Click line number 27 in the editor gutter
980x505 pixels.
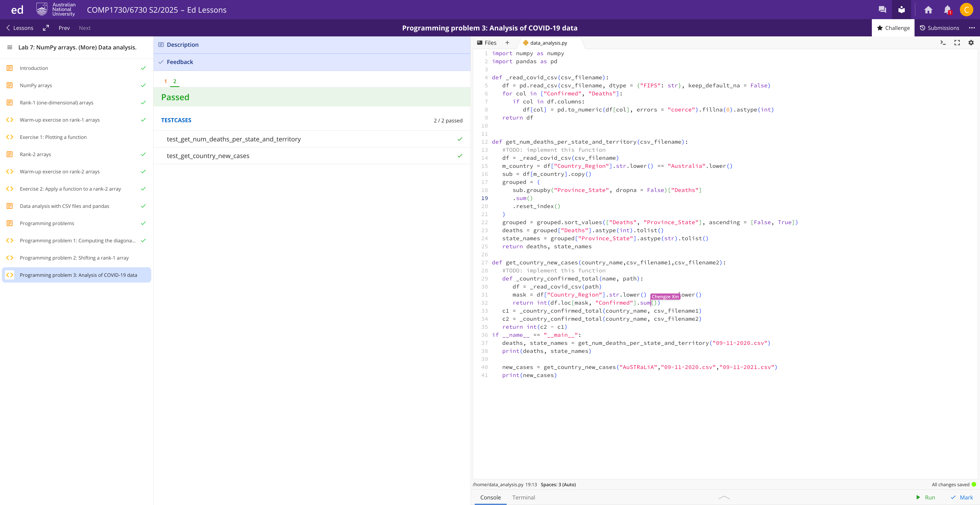click(484, 262)
